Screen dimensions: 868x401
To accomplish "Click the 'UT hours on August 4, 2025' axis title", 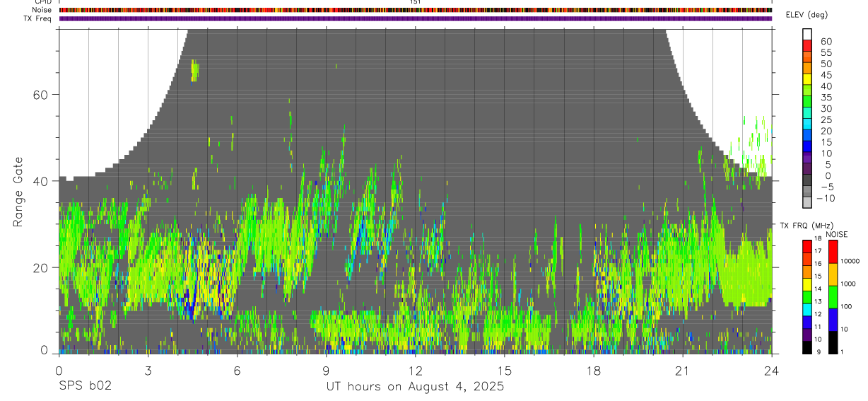I will coord(415,387).
